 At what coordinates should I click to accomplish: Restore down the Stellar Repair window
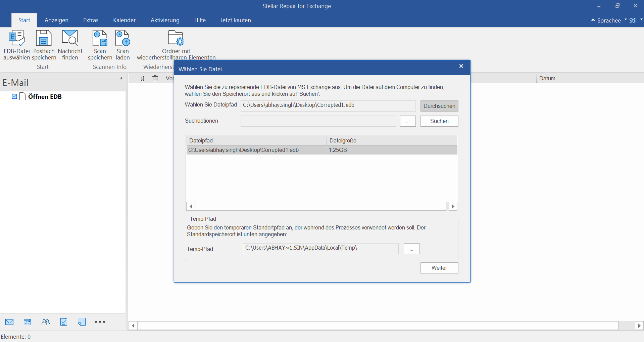(617, 6)
